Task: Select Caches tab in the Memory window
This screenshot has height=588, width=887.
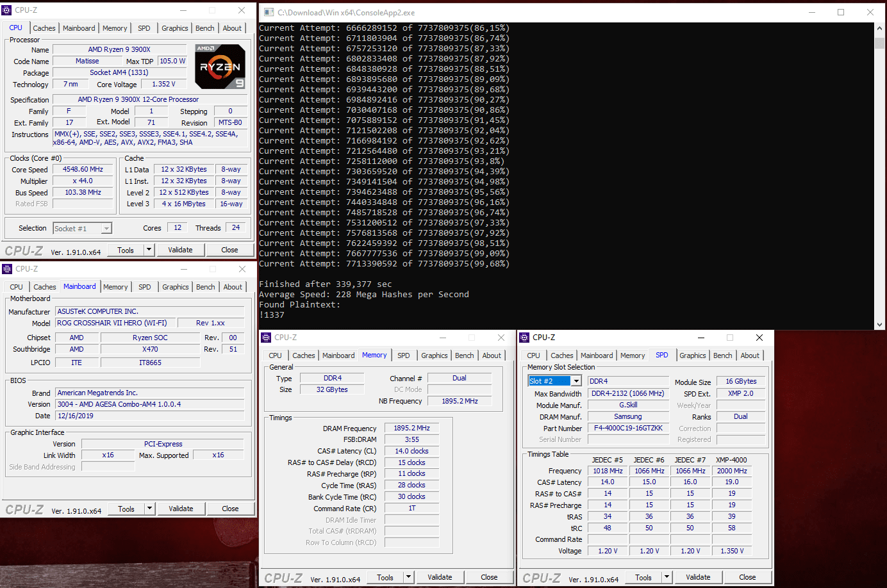Action: pyautogui.click(x=304, y=355)
